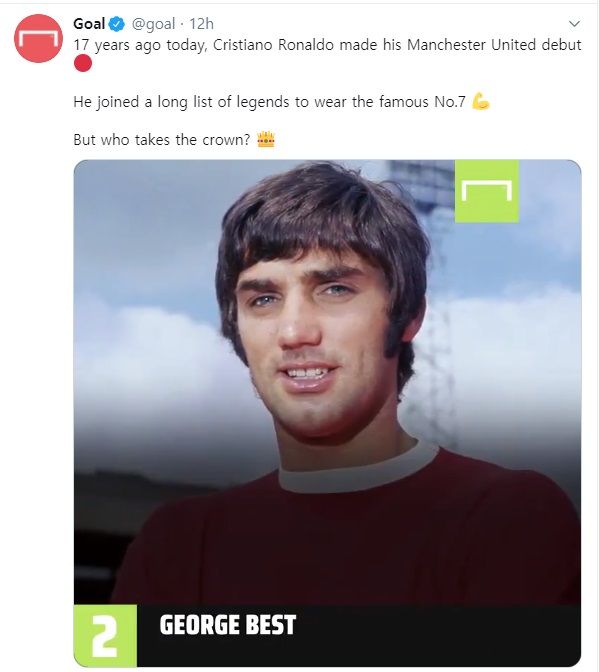The image size is (599, 672).
Task: Click the red circle emoji
Action: pos(83,63)
